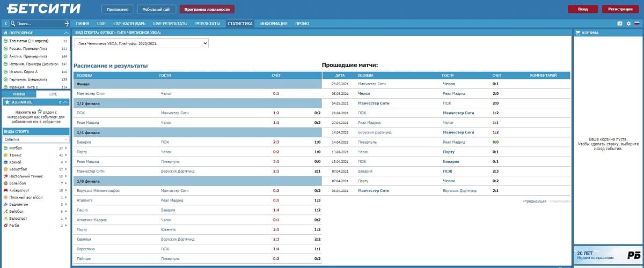Click the Испания. Примера Дивизион link

(33, 64)
